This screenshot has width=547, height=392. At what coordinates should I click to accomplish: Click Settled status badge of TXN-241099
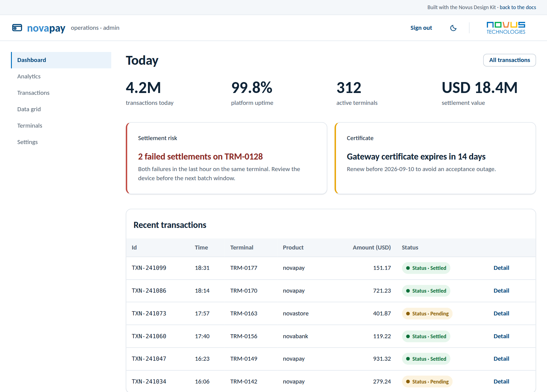click(x=426, y=268)
